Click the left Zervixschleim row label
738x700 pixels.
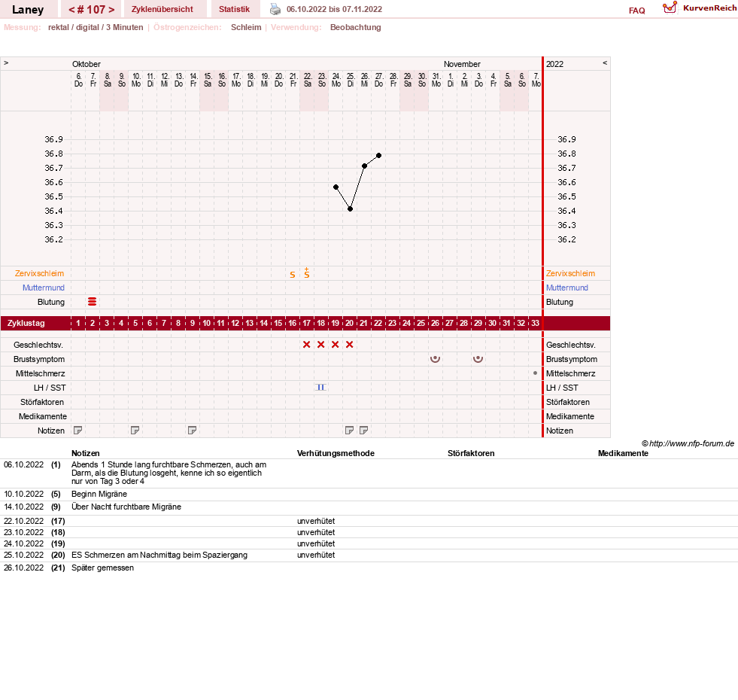(39, 273)
